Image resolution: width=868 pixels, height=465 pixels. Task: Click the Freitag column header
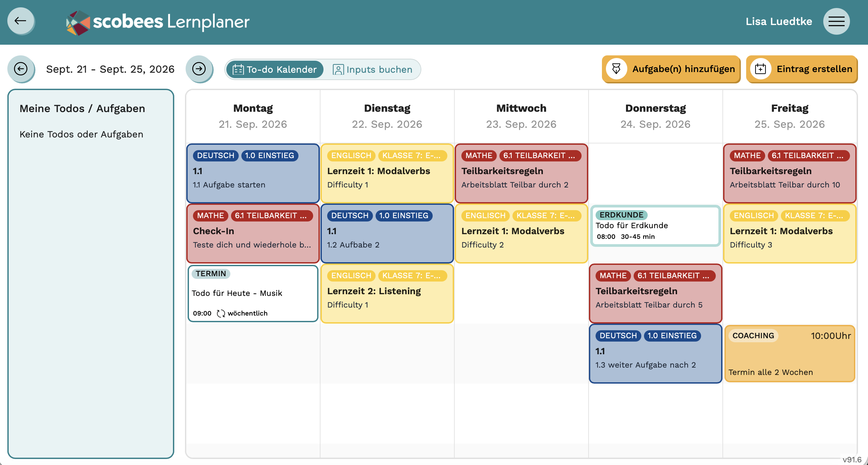pyautogui.click(x=790, y=116)
